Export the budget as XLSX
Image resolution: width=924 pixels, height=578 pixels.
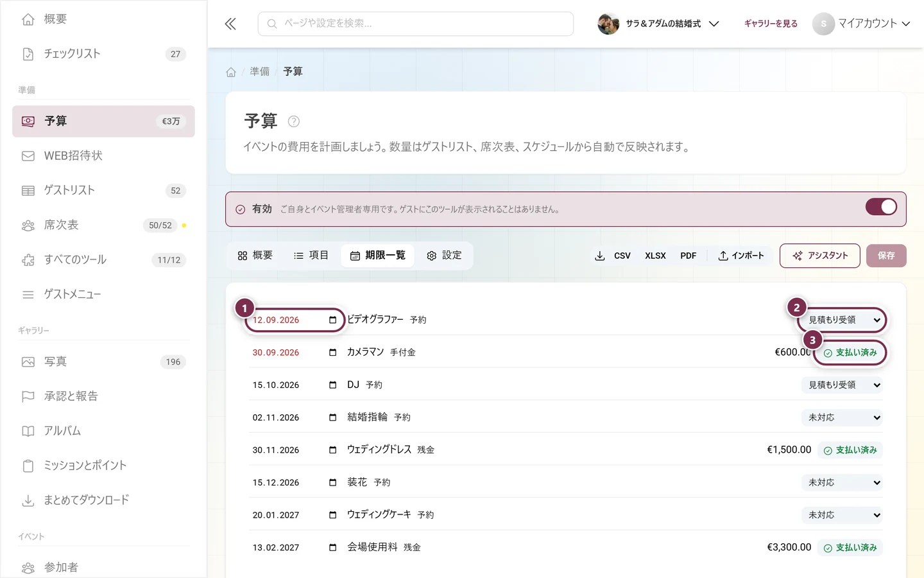point(655,256)
